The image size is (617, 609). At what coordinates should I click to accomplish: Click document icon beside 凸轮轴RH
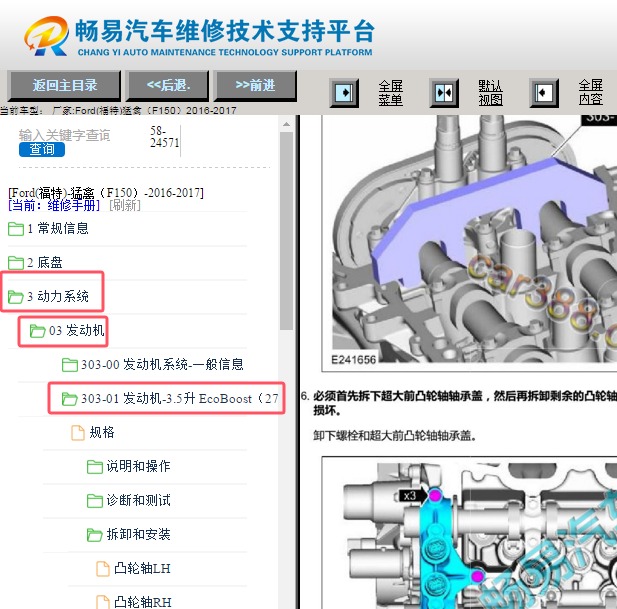(103, 602)
